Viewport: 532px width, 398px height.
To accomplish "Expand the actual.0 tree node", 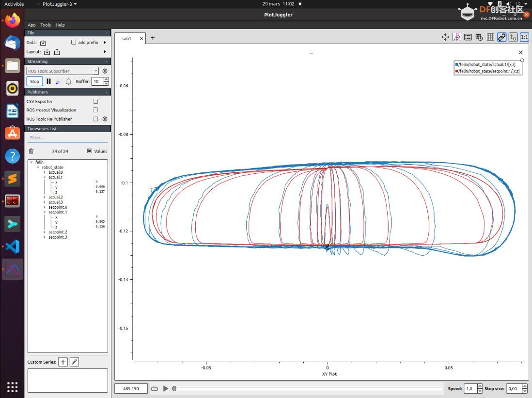I will 45,172.
